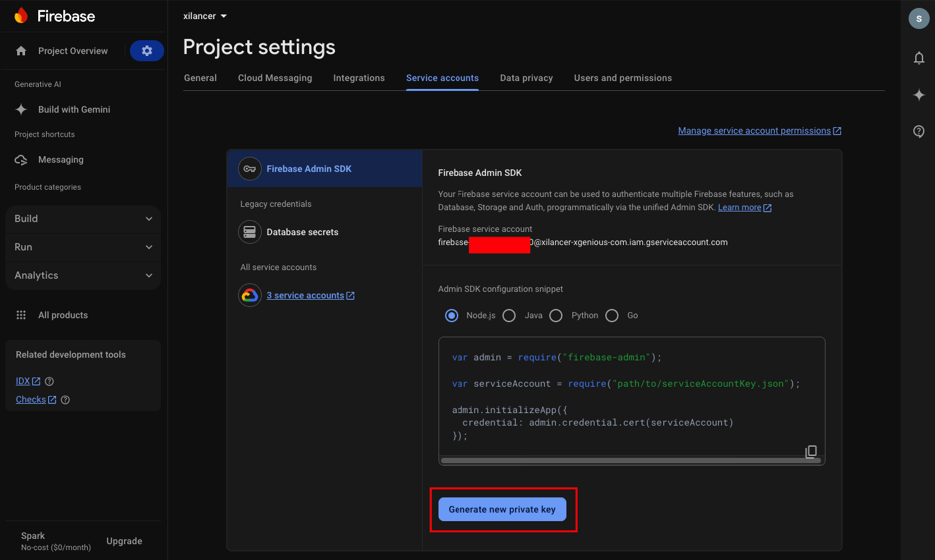Select the Database secrets icon
Screen dimensions: 935x560
point(249,232)
